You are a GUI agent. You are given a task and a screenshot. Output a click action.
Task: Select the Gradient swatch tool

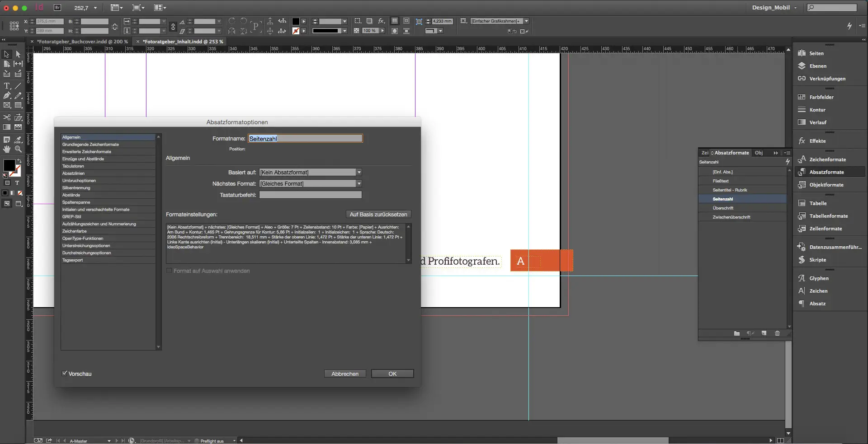(x=7, y=127)
